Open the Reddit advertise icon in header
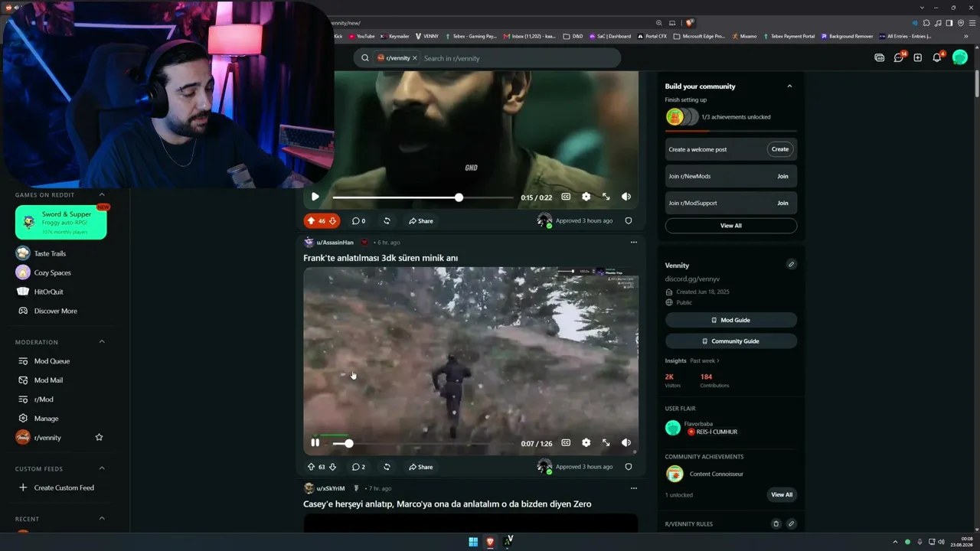The width and height of the screenshot is (980, 551). point(879,58)
